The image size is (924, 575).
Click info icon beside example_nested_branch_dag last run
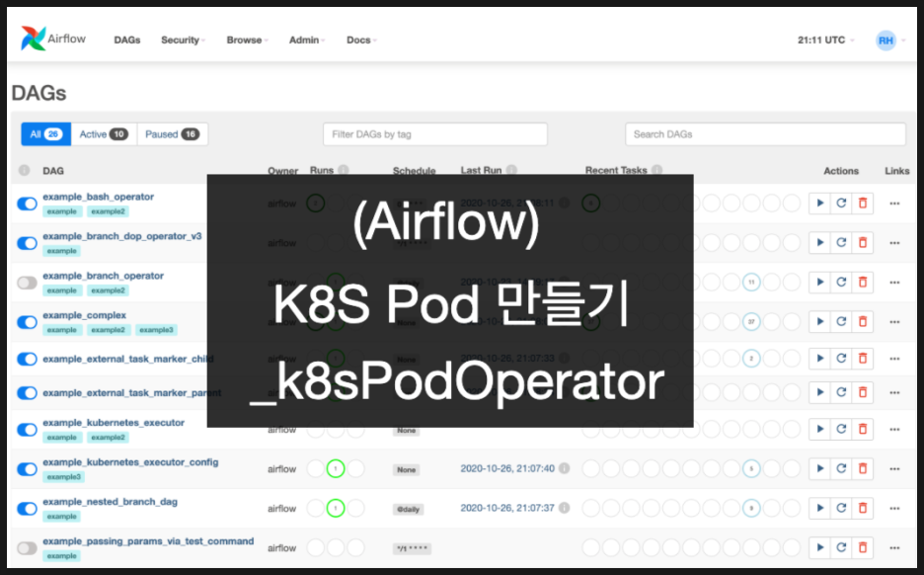(x=564, y=508)
